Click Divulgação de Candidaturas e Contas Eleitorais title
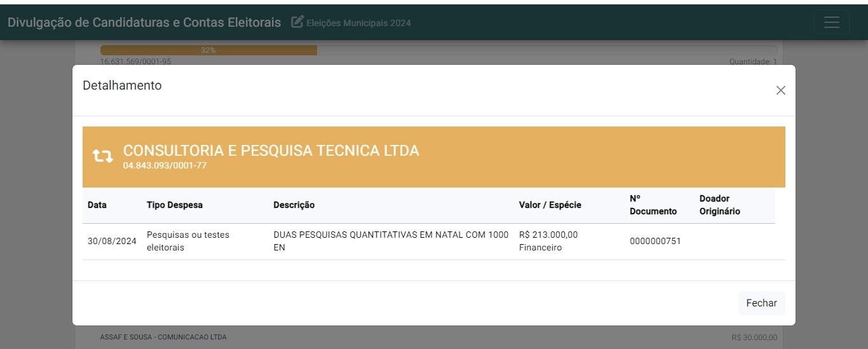 (144, 22)
